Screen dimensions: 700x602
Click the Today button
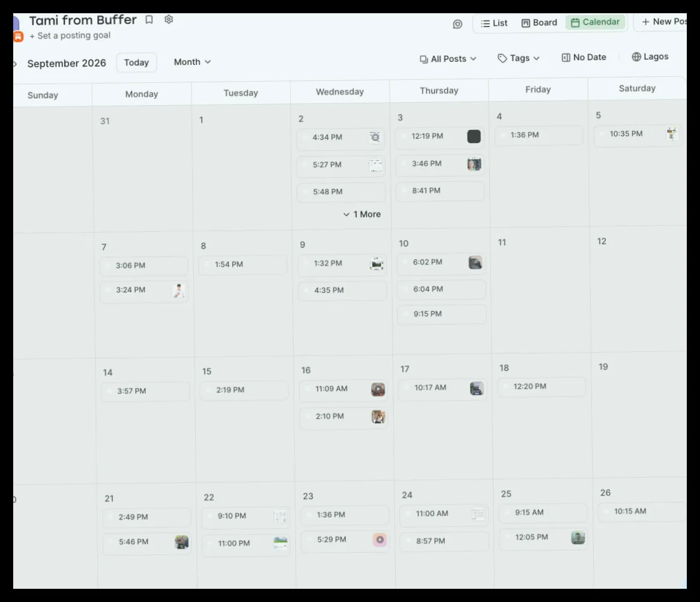click(137, 62)
